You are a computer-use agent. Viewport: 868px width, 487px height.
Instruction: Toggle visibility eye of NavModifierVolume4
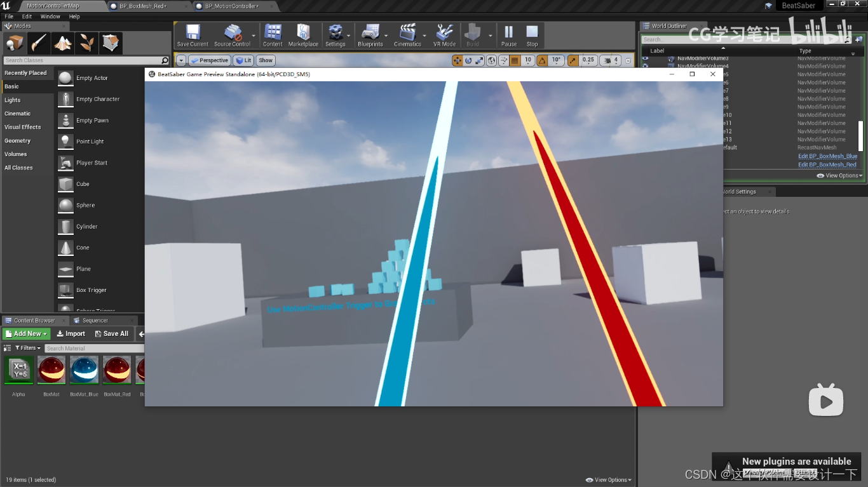(x=645, y=65)
